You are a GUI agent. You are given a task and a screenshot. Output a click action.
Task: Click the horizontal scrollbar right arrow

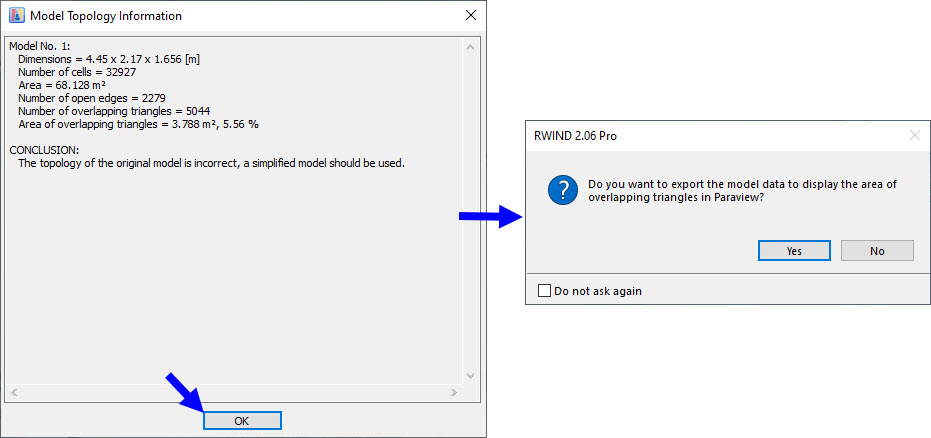(457, 390)
